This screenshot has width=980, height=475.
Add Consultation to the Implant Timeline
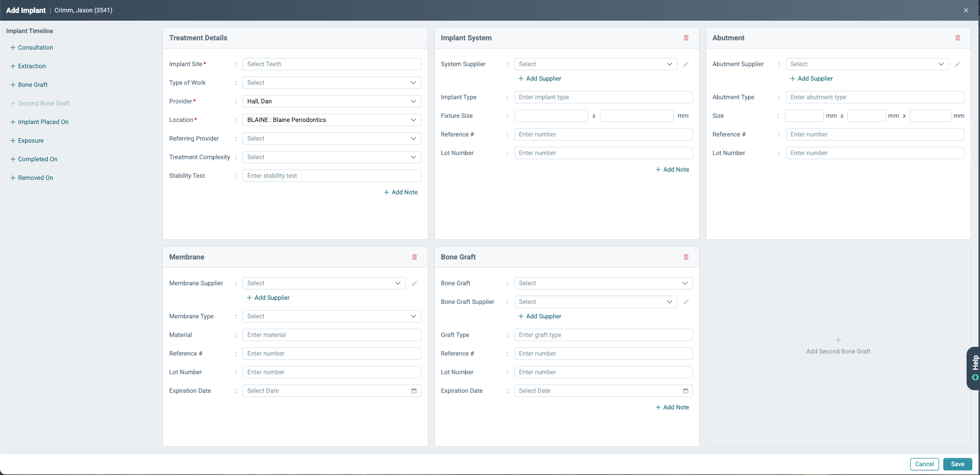pos(32,48)
